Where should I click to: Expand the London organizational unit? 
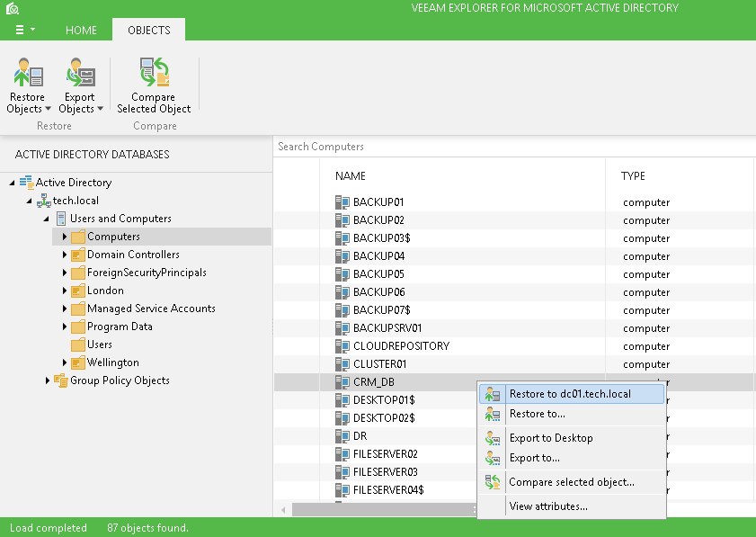pyautogui.click(x=64, y=291)
